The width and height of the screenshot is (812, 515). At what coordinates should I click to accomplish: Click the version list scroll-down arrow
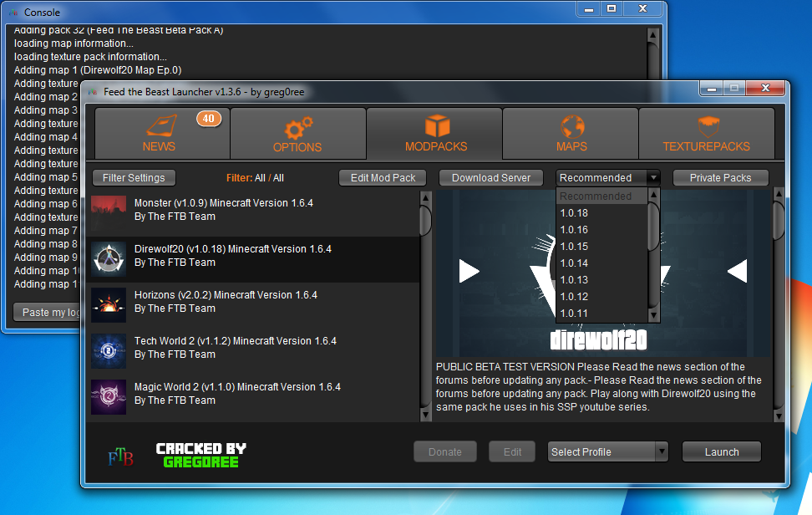653,315
